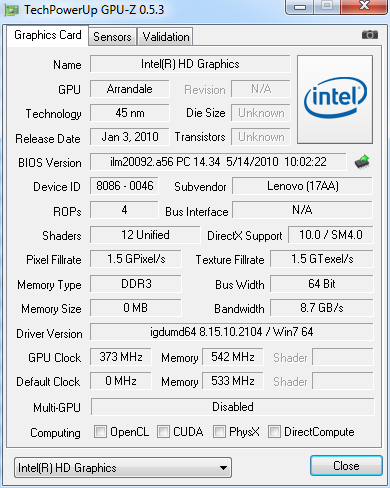Click the Bus Interface field N/A
This screenshot has height=488, width=390.
coord(303,210)
